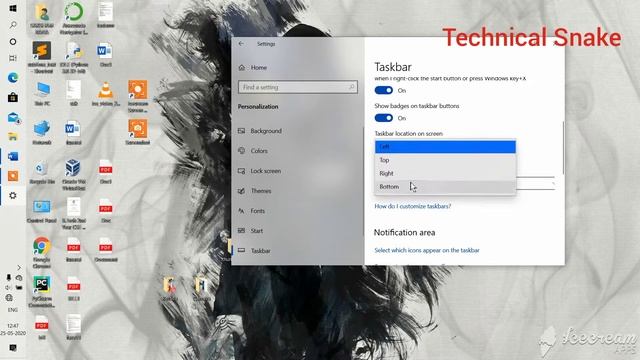
Task: Open Lock screen settings page
Action: (x=260, y=171)
